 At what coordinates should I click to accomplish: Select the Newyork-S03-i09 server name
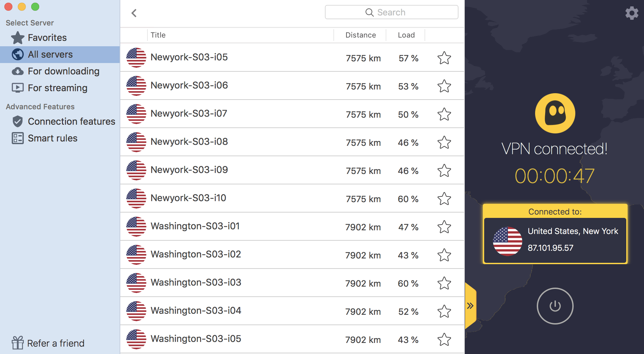click(x=189, y=170)
